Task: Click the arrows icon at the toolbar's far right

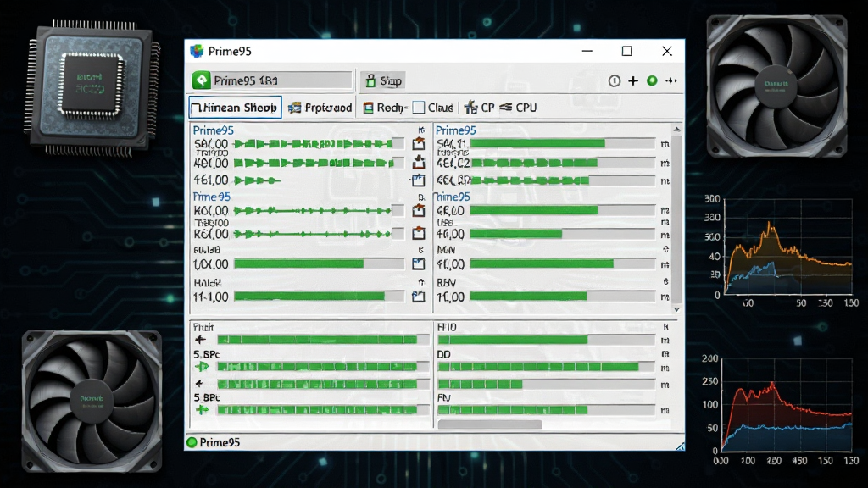Action: (671, 80)
